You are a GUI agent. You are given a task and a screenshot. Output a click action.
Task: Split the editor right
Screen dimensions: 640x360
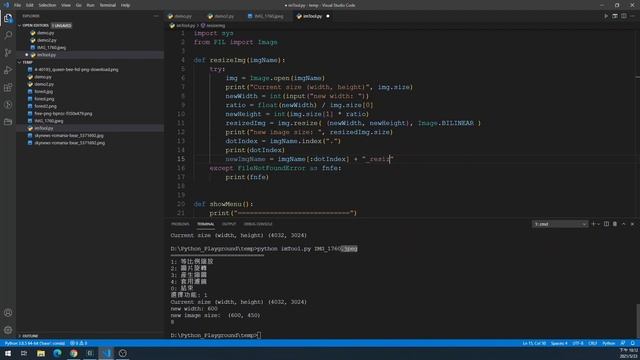point(624,16)
